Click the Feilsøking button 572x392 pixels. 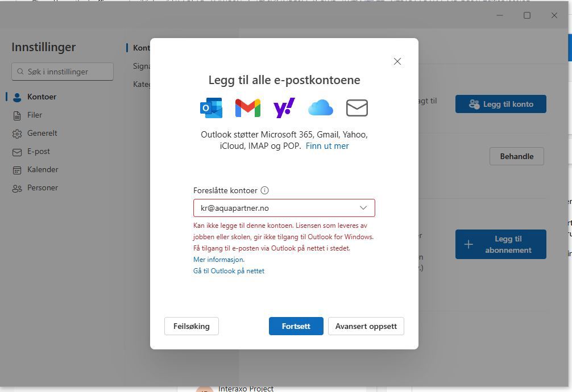192,326
